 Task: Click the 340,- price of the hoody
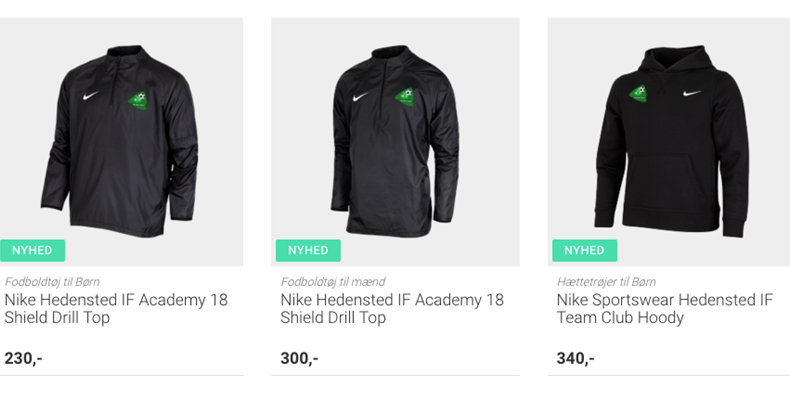[576, 358]
